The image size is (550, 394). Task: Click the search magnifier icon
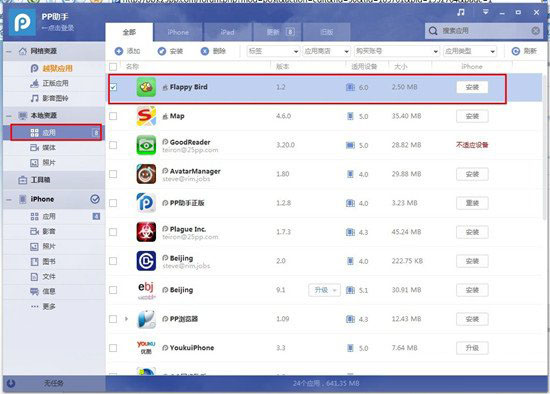coord(433,31)
